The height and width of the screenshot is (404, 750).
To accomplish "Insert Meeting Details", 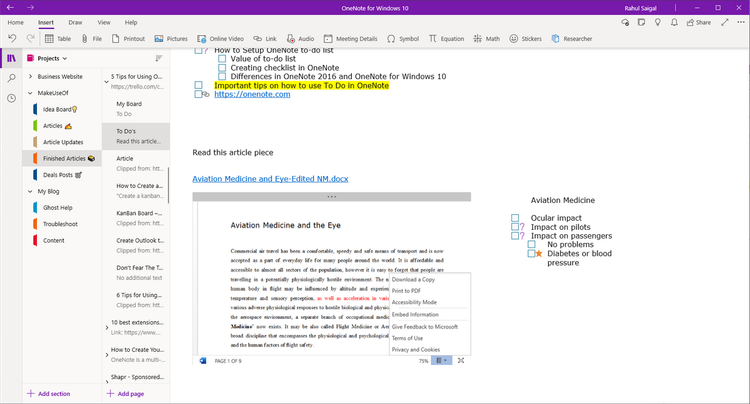I will pos(351,39).
